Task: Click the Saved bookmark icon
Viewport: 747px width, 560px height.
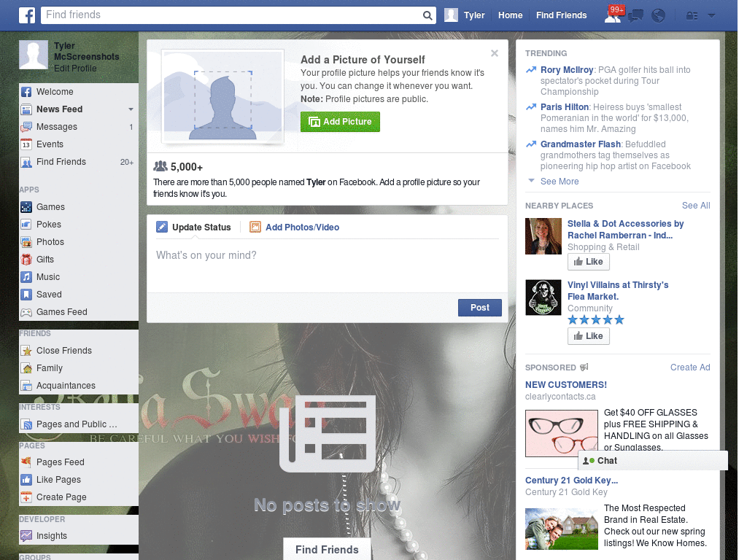Action: click(x=26, y=295)
